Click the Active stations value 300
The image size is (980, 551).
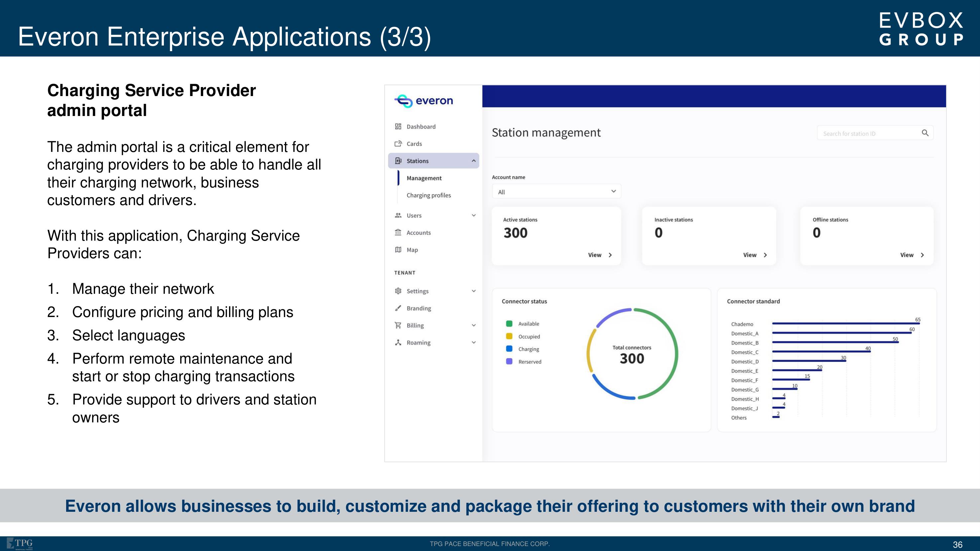pyautogui.click(x=516, y=233)
